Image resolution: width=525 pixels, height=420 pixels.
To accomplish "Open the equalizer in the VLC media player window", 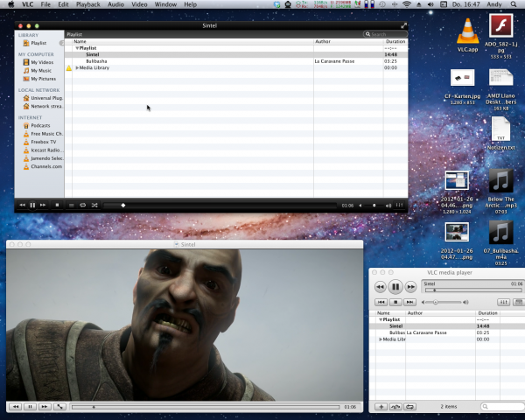I will pyautogui.click(x=503, y=302).
